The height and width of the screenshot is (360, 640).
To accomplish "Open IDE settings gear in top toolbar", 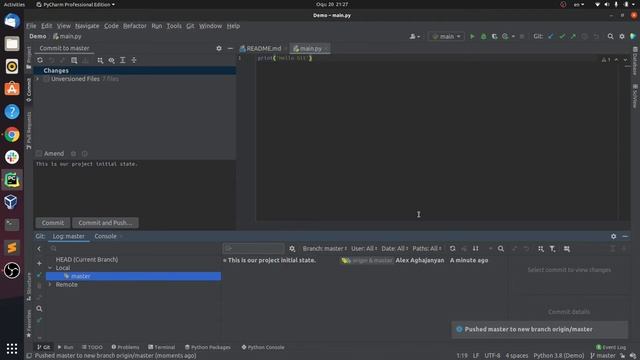I will (622, 36).
